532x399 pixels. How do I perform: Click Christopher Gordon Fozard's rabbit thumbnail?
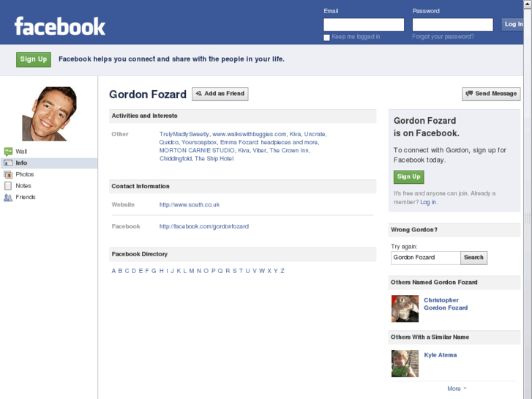tap(405, 309)
